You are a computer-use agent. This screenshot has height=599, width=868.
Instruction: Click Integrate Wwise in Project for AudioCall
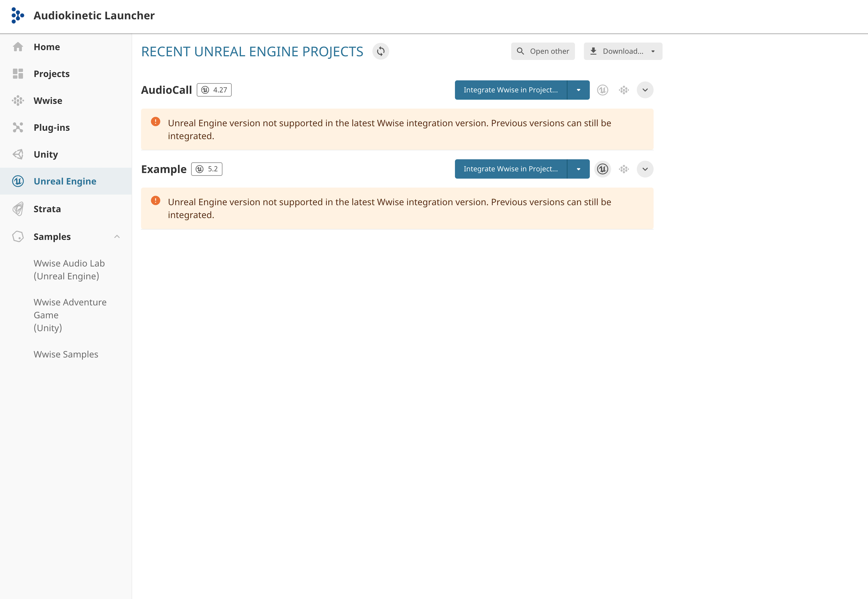(x=511, y=90)
